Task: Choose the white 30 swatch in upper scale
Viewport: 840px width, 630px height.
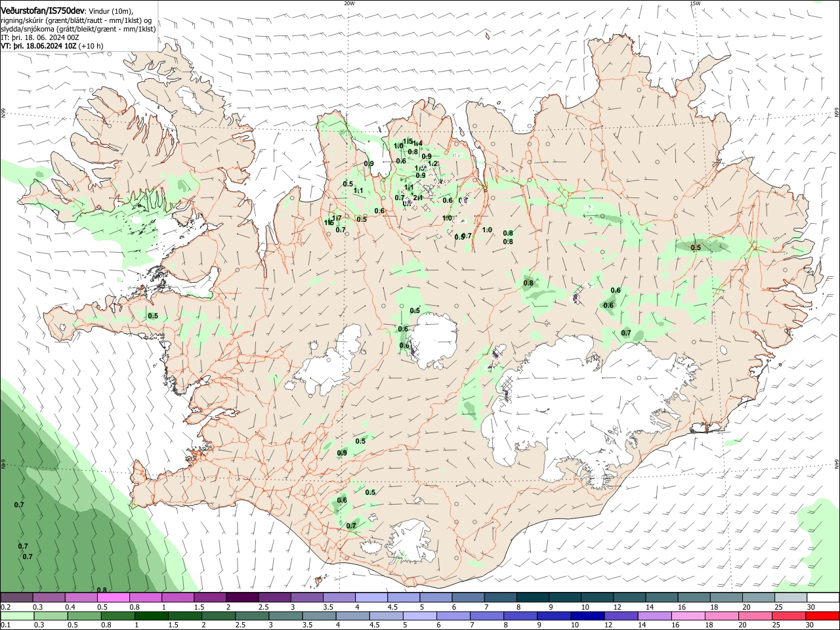Action: pyautogui.click(x=822, y=598)
